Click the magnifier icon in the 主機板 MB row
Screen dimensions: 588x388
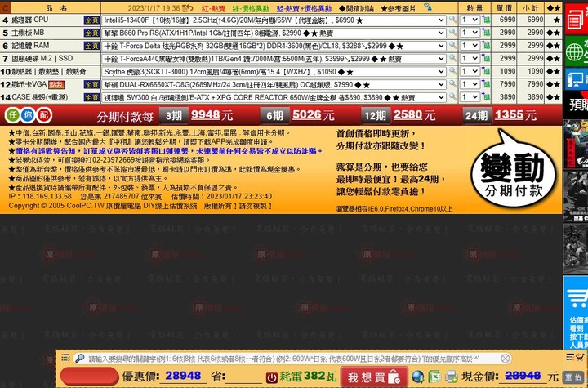tap(452, 33)
